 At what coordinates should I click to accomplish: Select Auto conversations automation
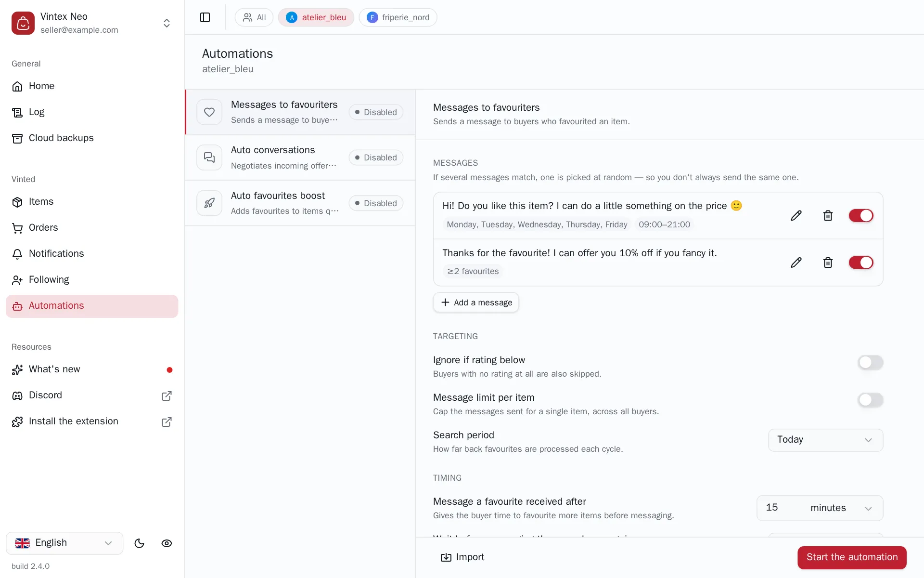click(300, 158)
